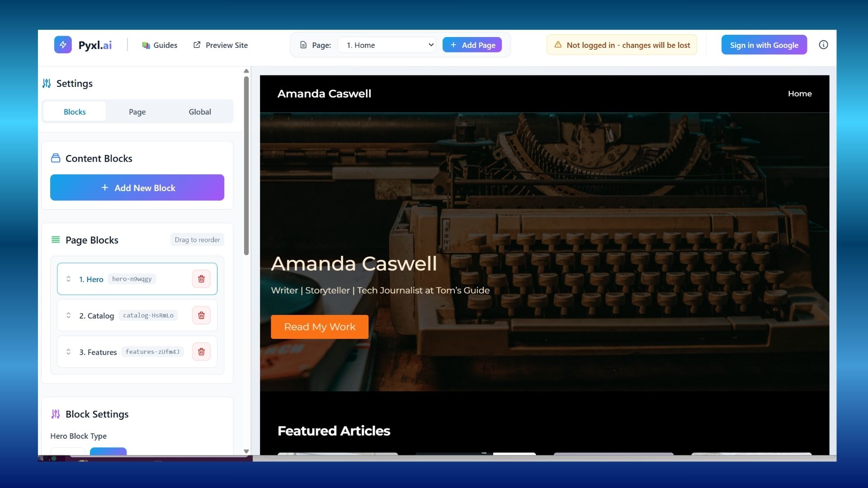Viewport: 868px width, 488px height.
Task: Click the sliders icon beside Block Settings
Action: click(56, 414)
